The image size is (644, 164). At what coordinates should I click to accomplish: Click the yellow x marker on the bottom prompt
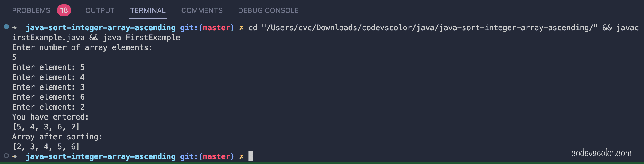pyautogui.click(x=241, y=157)
